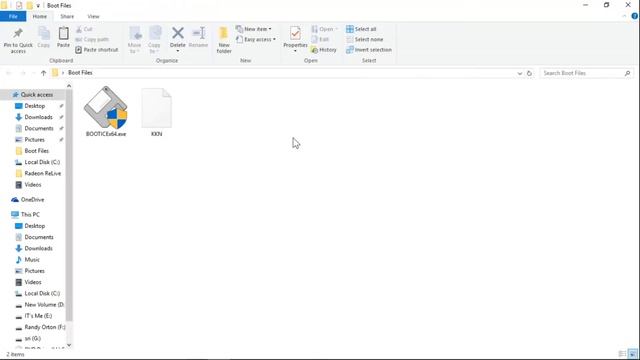
Task: Switch to the Home ribbon tab
Action: (x=40, y=16)
